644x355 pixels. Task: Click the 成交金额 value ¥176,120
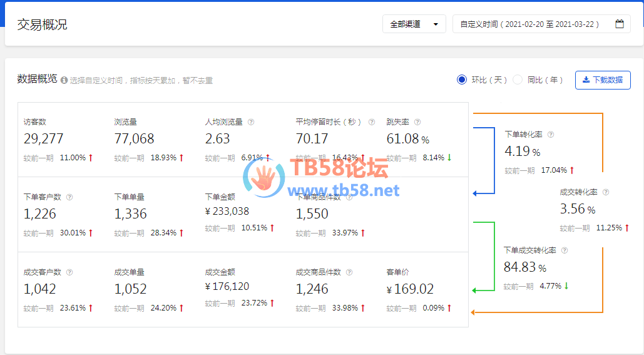[227, 287]
